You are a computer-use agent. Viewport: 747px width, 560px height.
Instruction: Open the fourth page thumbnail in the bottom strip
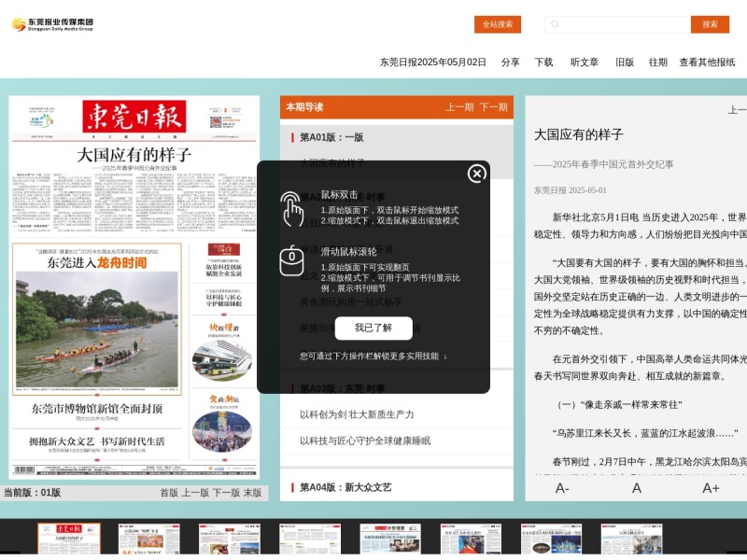tap(310, 539)
